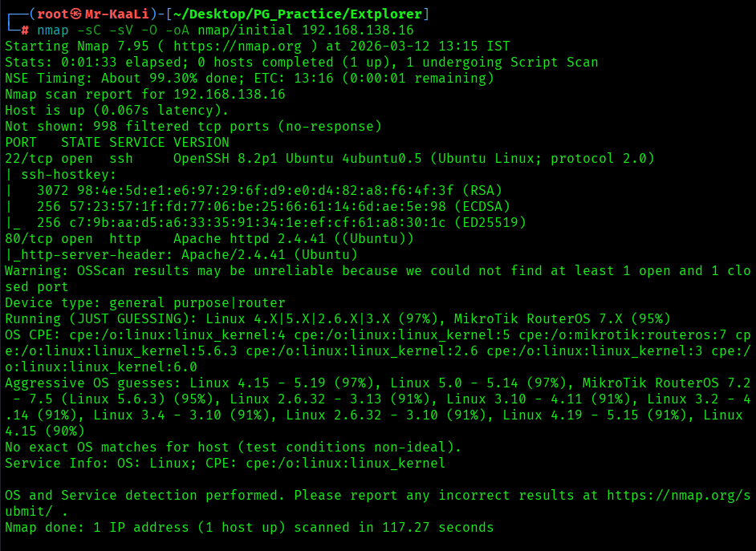Click the red # prompt symbol
Viewport: 756px width, 551px height.
26,30
